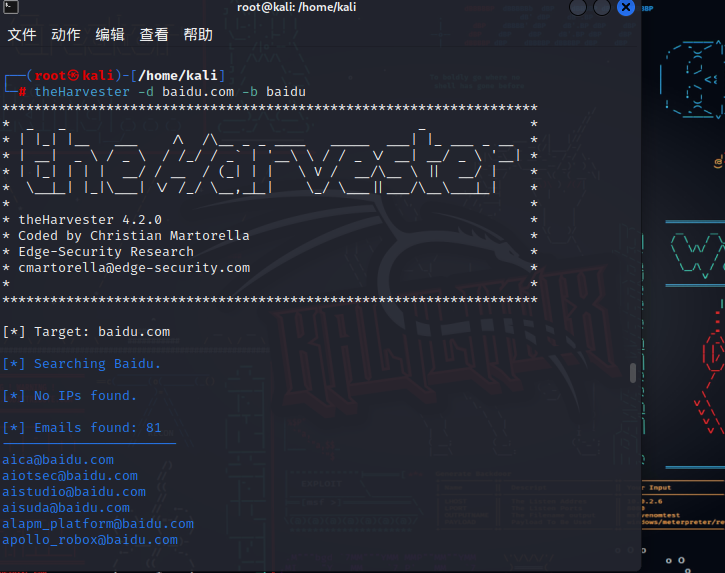Click the 'theHarvester 4.2.0' version line
This screenshot has height=573, width=725.
(x=90, y=220)
